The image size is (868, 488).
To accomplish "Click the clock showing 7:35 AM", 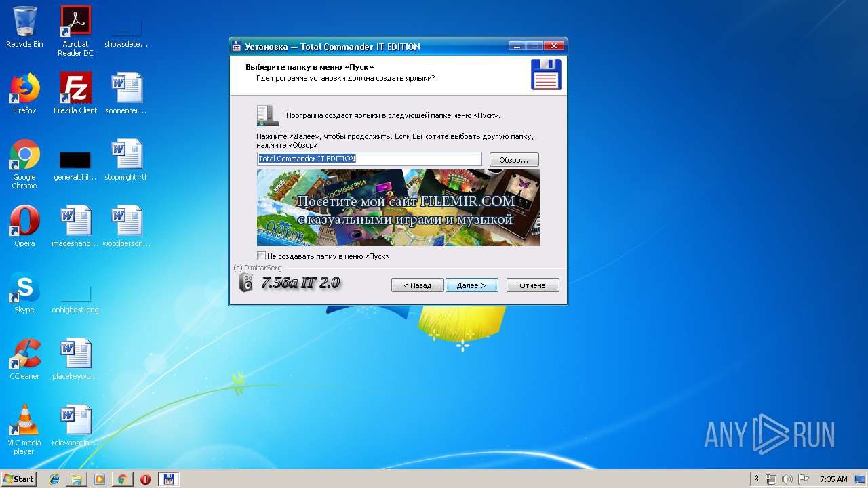I will pos(833,479).
